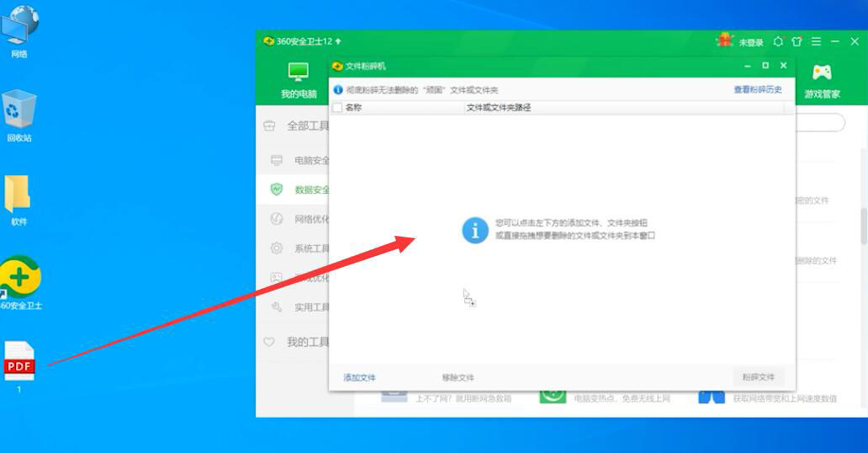Screen dimensions: 868x453
Task: Click the 360 tools search field
Action: click(820, 123)
